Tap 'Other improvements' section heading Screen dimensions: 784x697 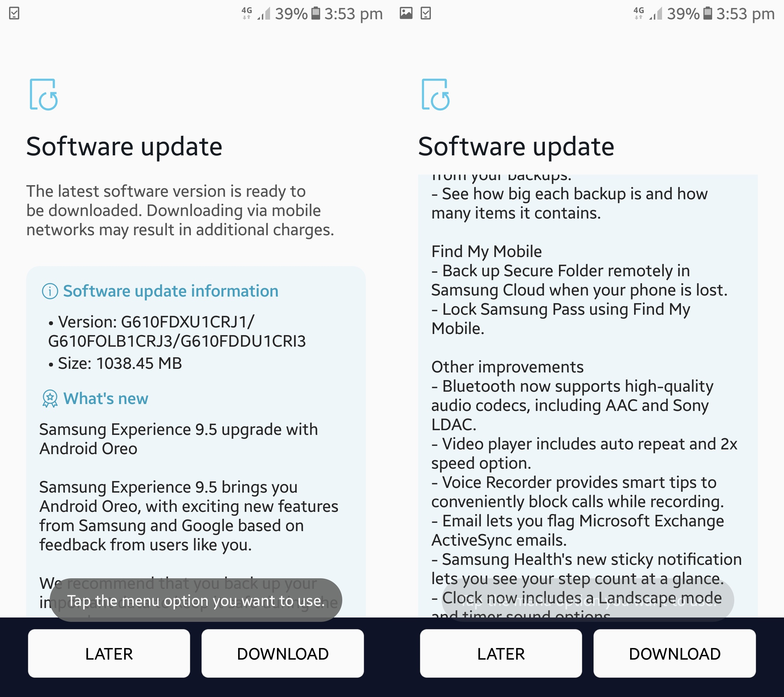click(x=507, y=367)
